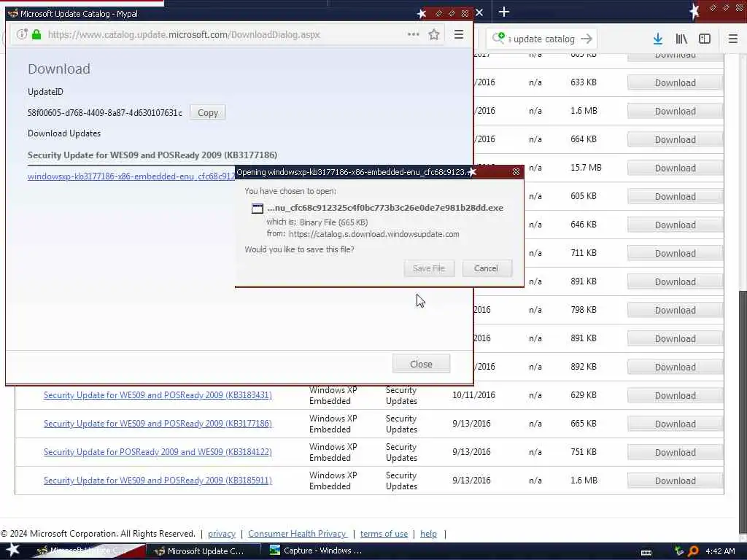Close the Opening file dialog

point(516,172)
